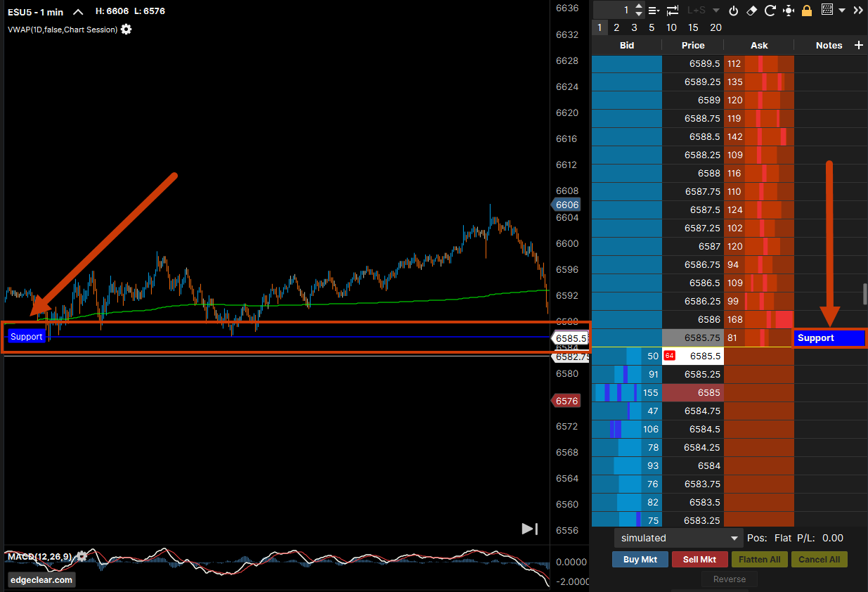
Task: Toggle the yellow padlock lock
Action: tap(807, 11)
